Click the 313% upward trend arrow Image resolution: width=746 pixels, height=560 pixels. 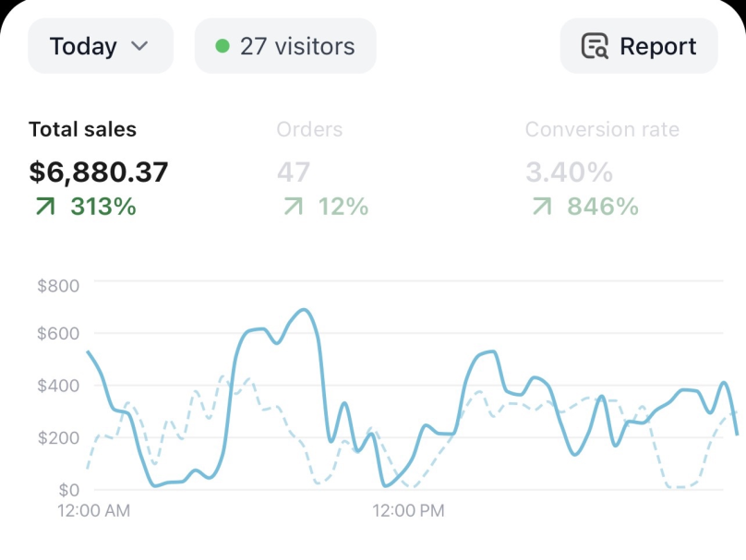[45, 207]
